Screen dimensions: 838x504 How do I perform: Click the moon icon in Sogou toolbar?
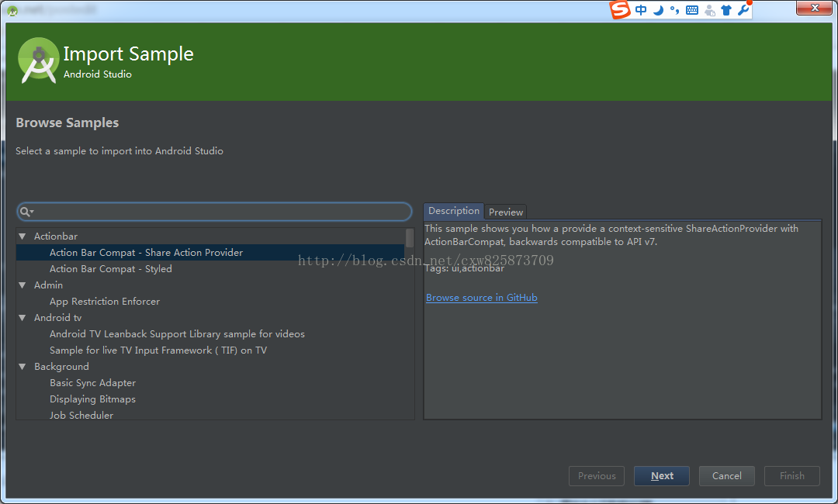[659, 10]
